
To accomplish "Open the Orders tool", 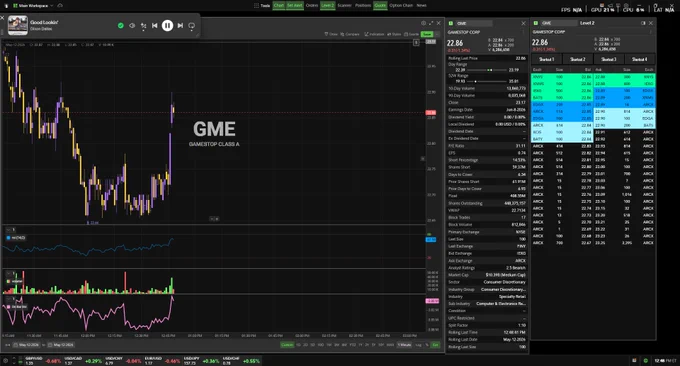I will click(312, 6).
